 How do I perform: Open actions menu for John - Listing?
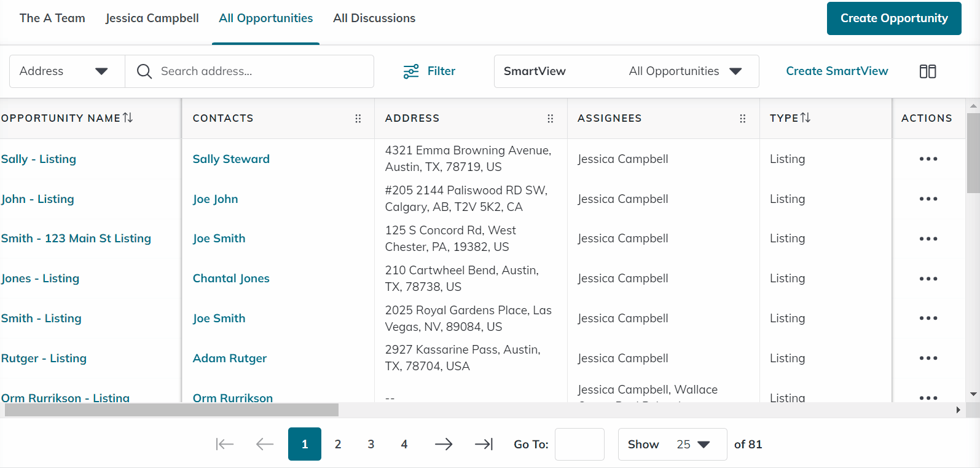click(x=928, y=199)
